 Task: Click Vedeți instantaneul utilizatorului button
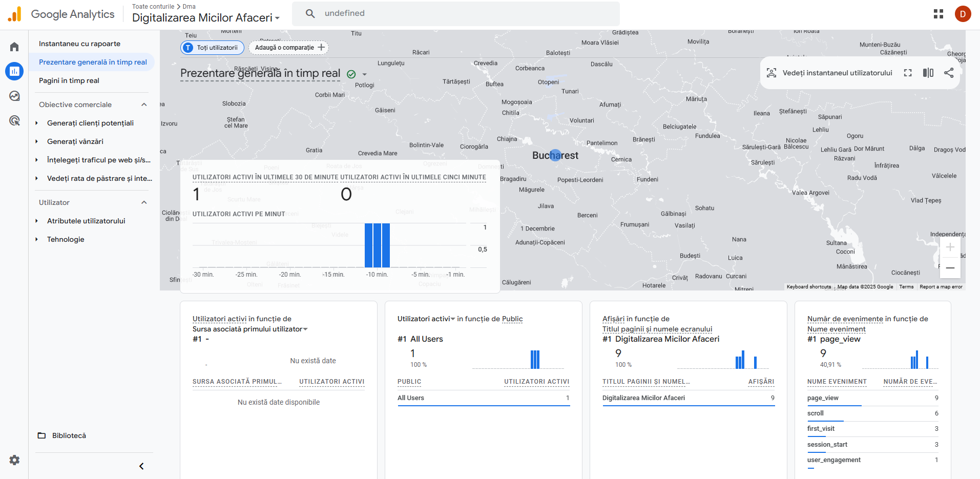pos(830,73)
